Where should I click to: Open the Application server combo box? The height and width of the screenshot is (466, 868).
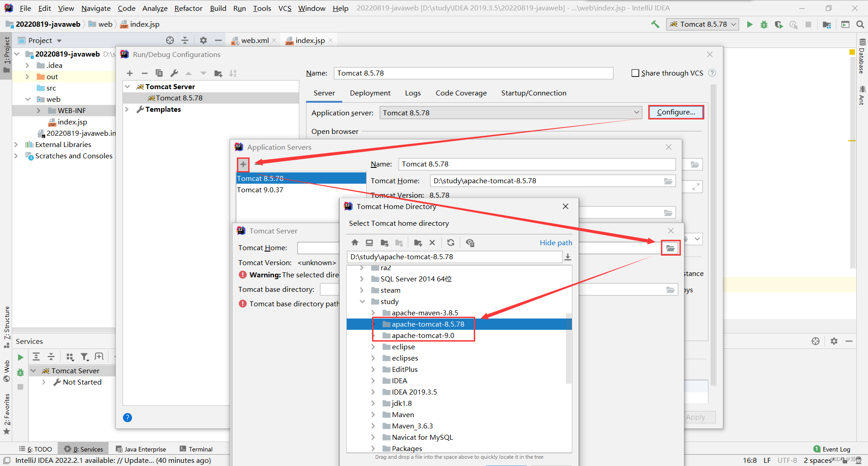tap(510, 113)
